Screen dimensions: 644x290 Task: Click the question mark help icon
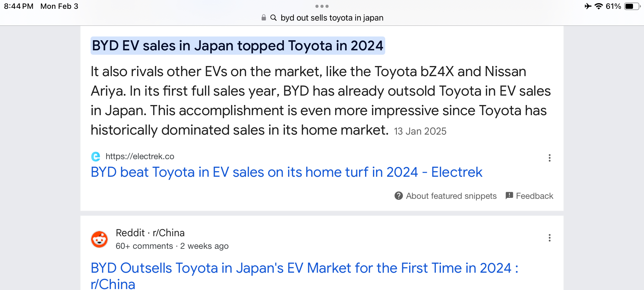399,196
